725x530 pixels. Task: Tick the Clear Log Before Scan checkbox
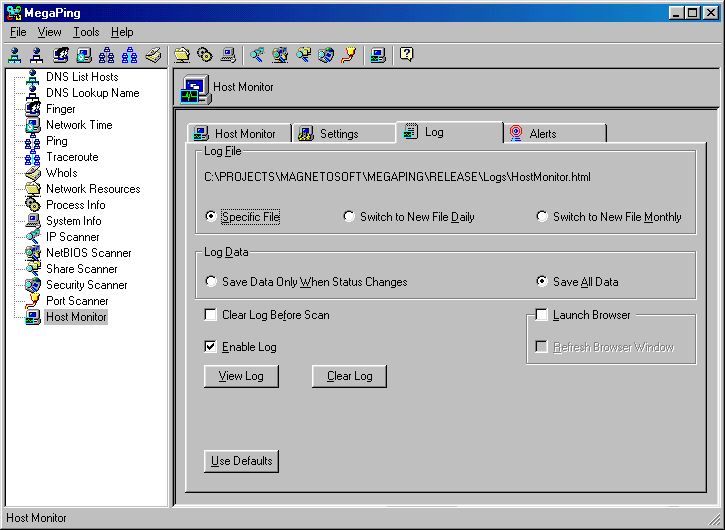point(210,315)
